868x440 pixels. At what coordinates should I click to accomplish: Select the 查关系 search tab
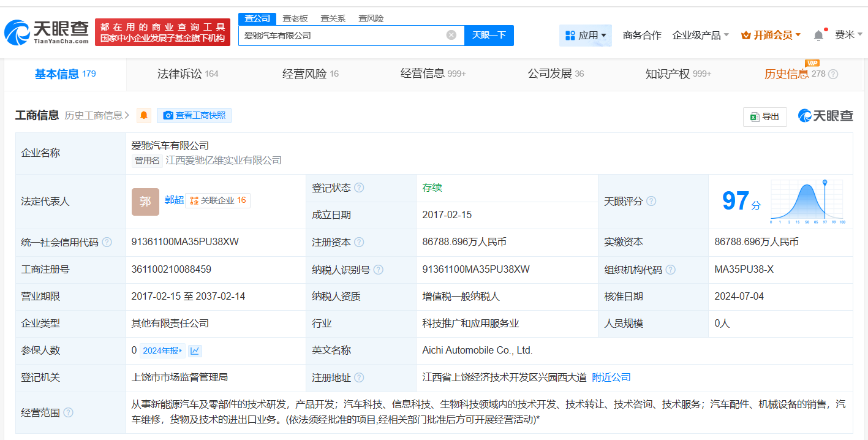(333, 18)
